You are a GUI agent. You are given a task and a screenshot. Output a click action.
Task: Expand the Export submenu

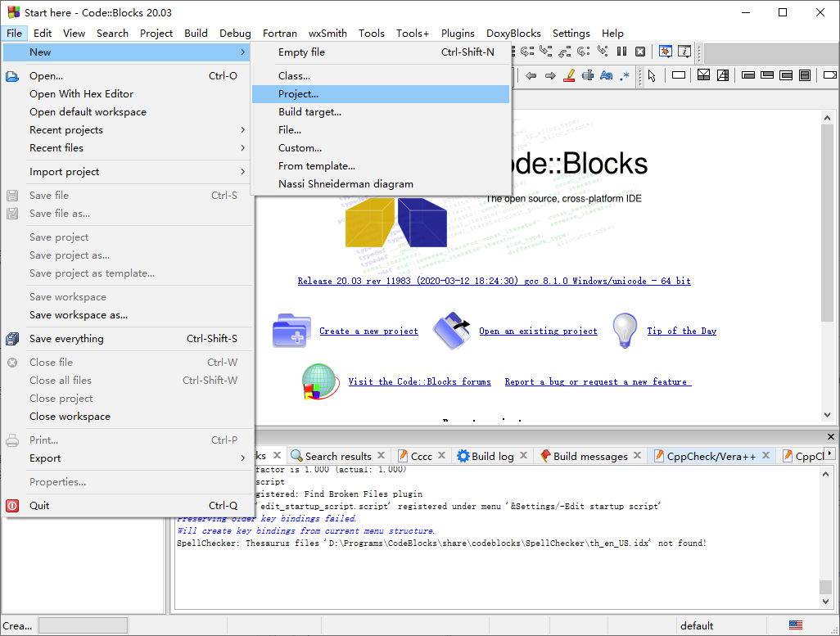point(129,458)
